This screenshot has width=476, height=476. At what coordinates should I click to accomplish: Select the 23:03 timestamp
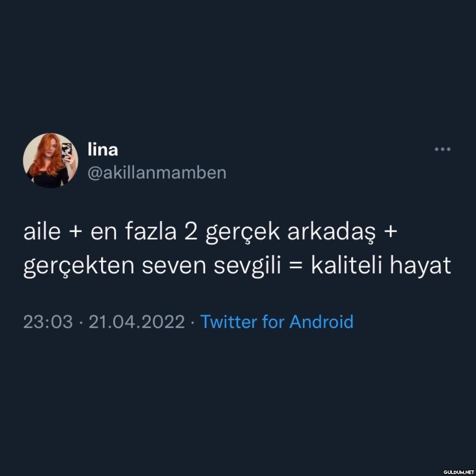[48, 322]
